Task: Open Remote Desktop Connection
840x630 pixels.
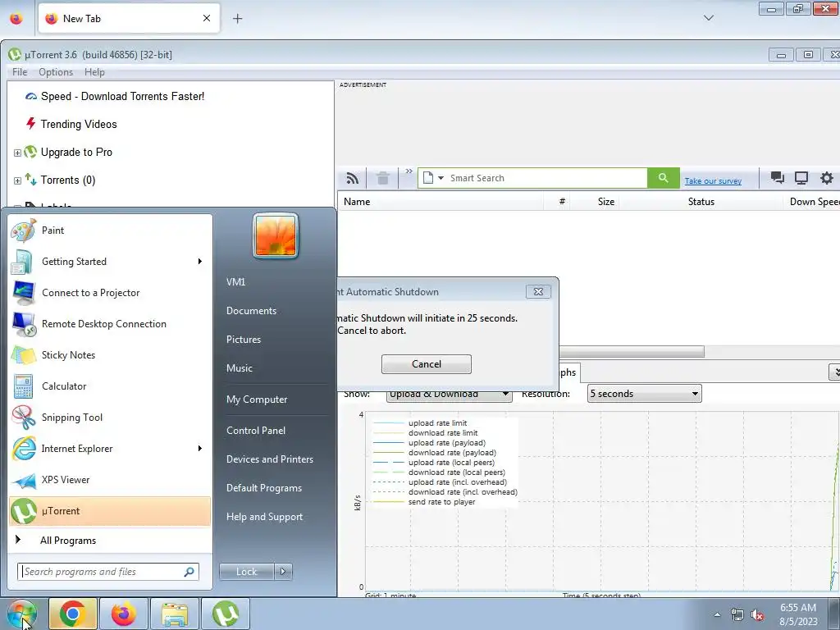Action: 110,323
